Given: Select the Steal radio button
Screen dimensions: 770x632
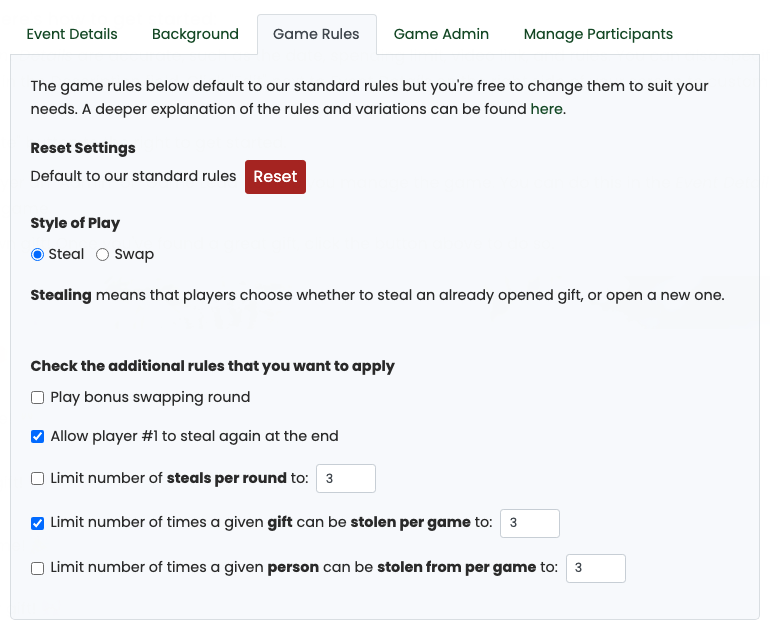Looking at the screenshot, I should pyautogui.click(x=38, y=254).
